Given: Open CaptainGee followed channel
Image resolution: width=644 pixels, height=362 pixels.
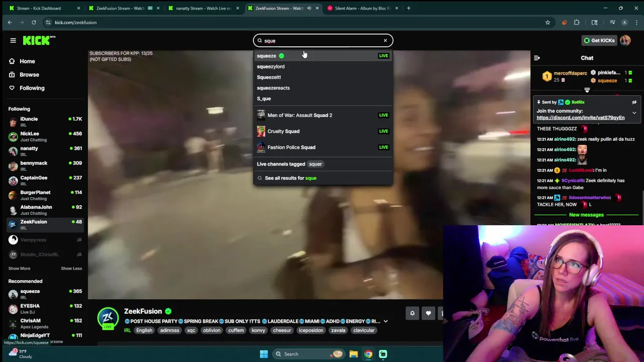Looking at the screenshot, I should [x=44, y=180].
